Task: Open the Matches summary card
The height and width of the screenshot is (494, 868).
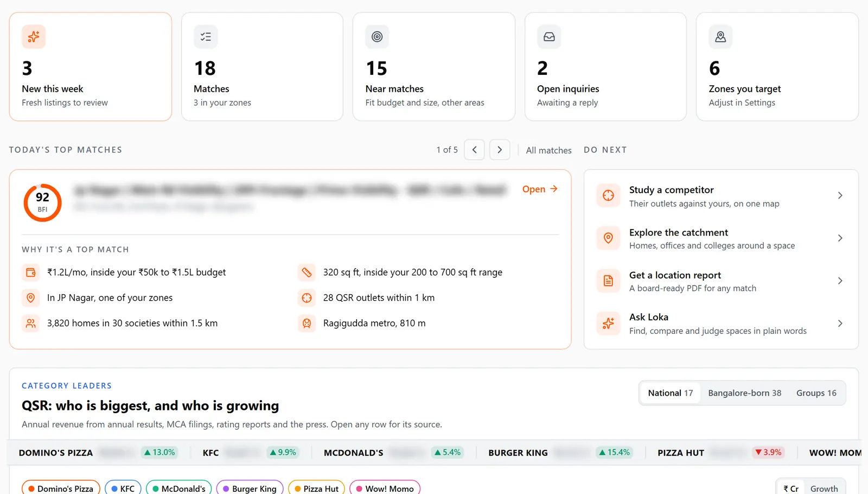Action: pos(262,67)
